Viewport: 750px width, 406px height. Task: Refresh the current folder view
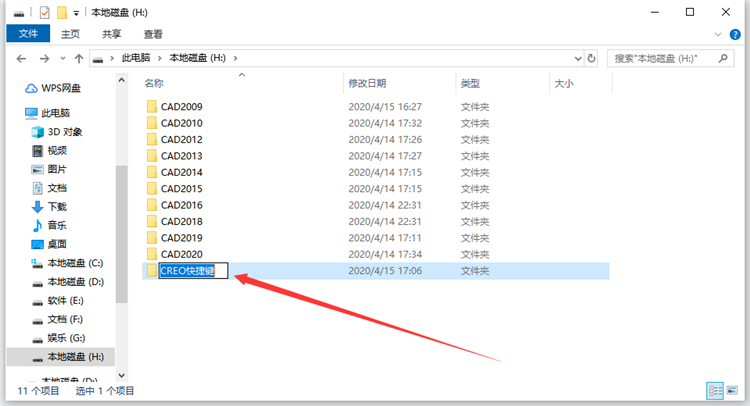(x=591, y=58)
